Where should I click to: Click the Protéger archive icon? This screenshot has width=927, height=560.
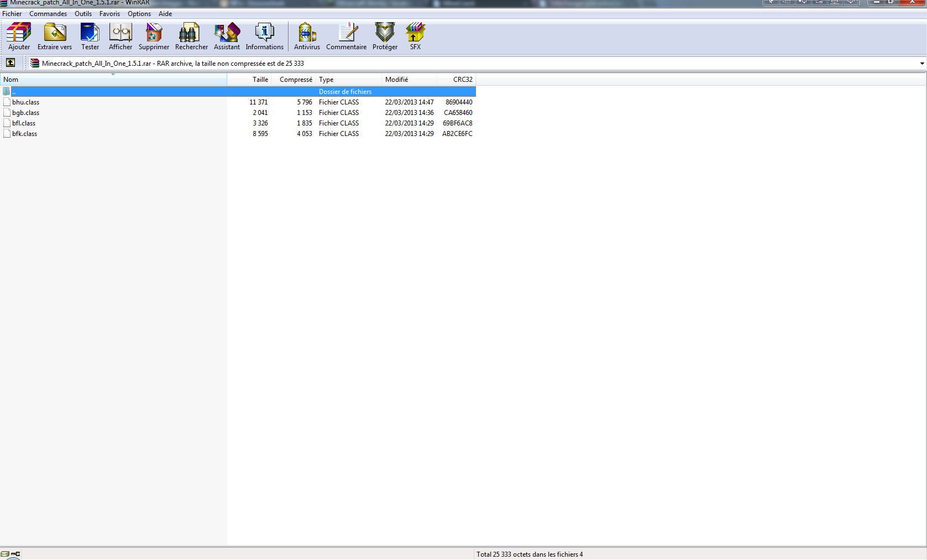click(x=385, y=36)
